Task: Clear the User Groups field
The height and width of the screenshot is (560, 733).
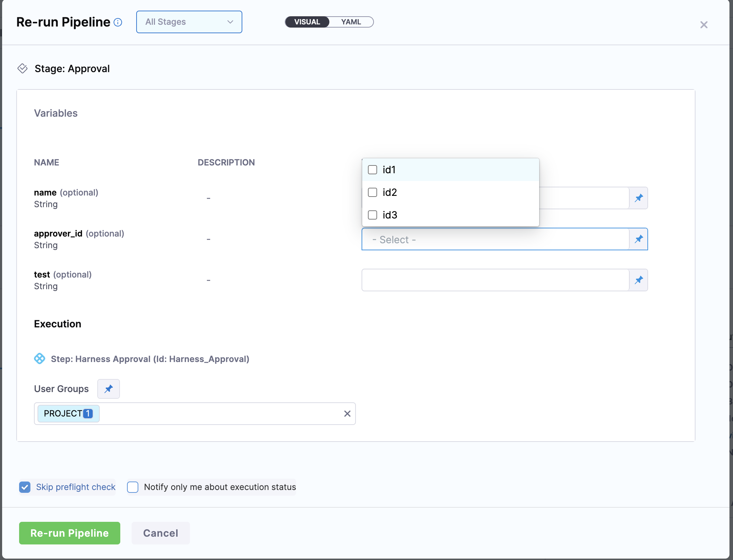Action: (x=347, y=414)
